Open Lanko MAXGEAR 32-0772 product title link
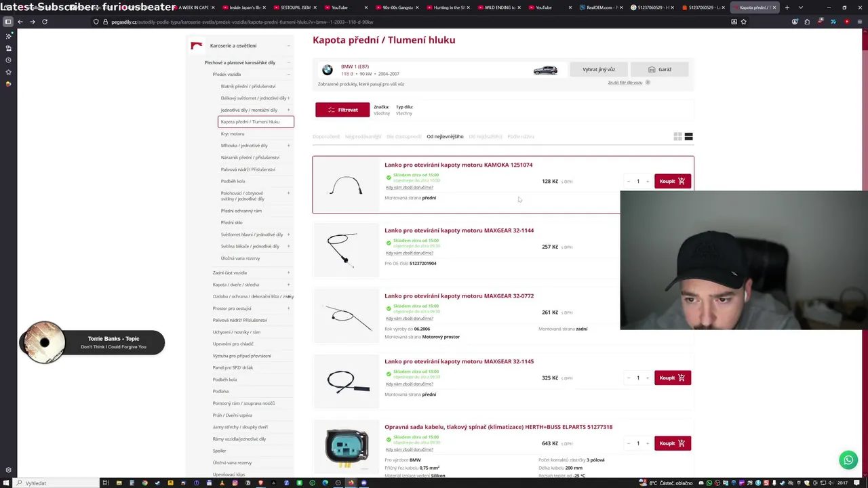Image resolution: width=868 pixels, height=488 pixels. pyautogui.click(x=459, y=296)
